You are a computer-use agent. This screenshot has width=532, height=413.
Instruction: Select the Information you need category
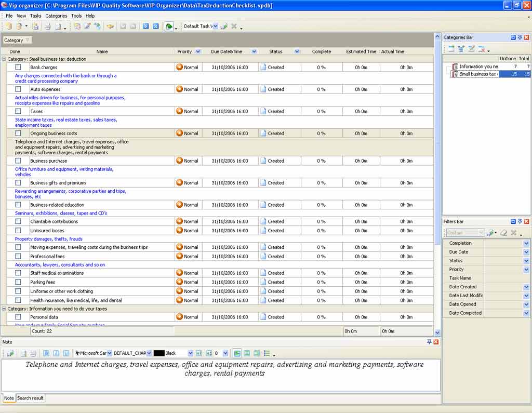coord(478,66)
